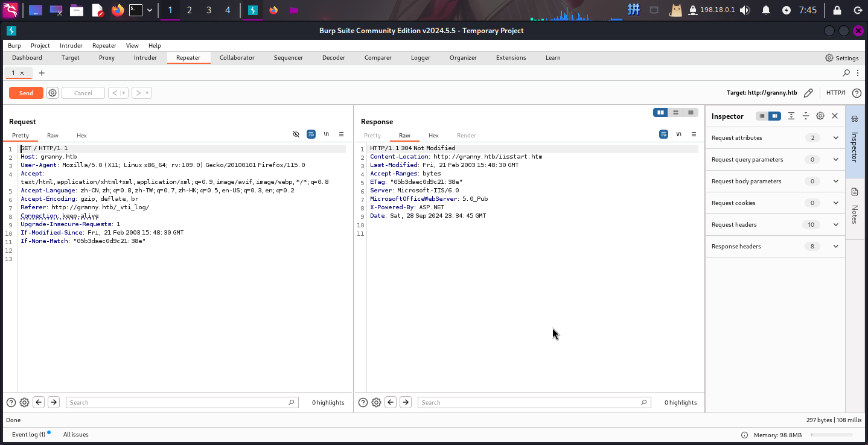
Task: Open Repeater tabs kebab menu
Action: pyautogui.click(x=858, y=73)
